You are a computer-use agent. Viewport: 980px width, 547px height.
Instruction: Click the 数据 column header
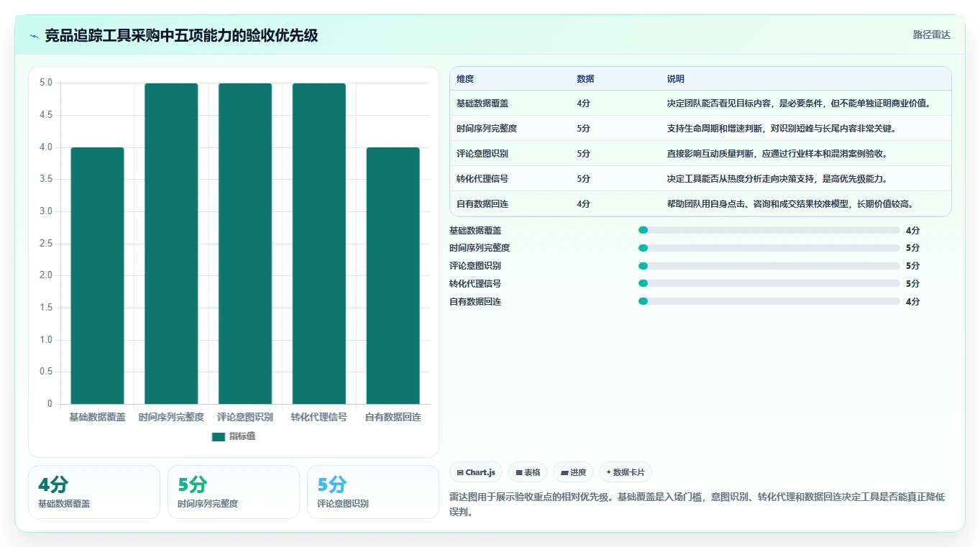[x=585, y=79]
